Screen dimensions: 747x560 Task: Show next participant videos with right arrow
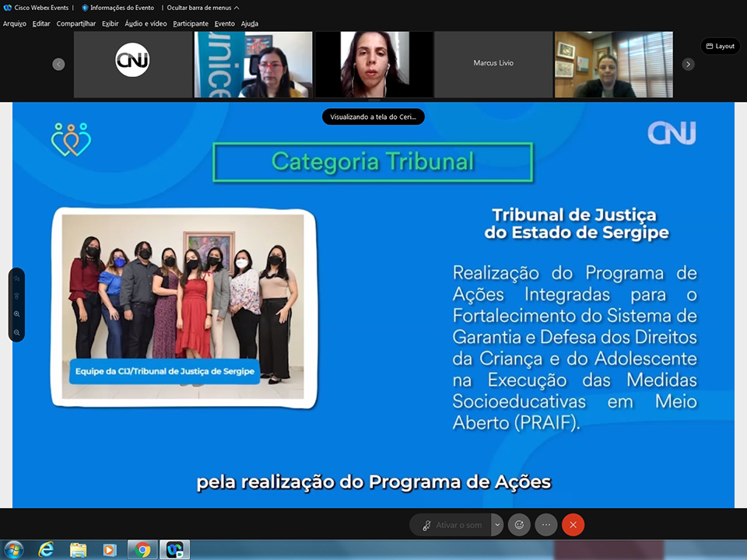point(688,65)
